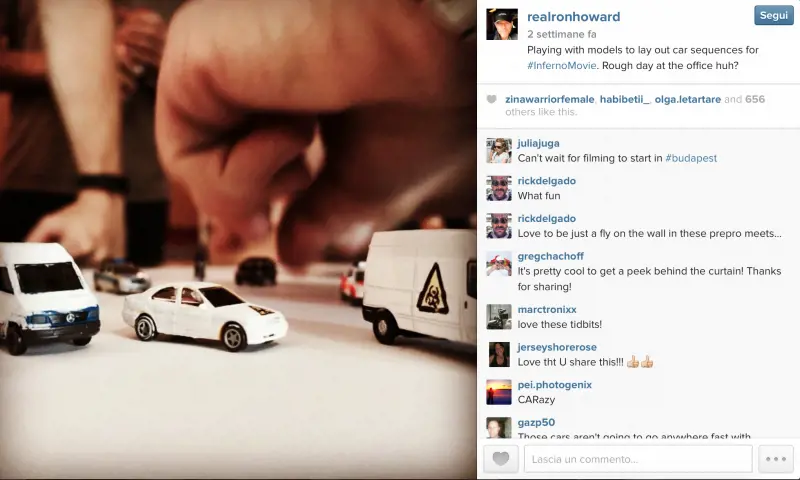Visit zinawarriorfemale's profile from likes
800x480 pixels.
click(549, 99)
